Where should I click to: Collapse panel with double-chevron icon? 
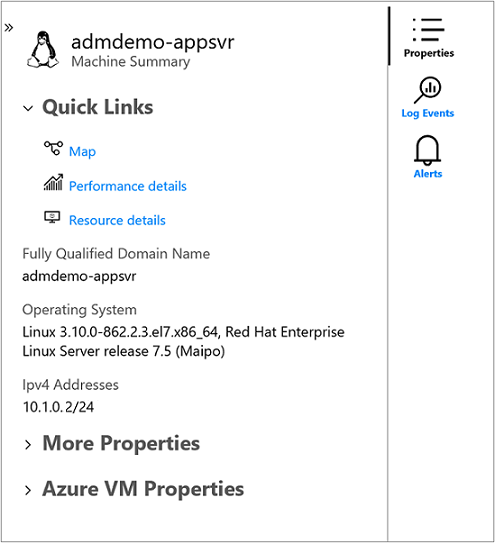point(9,27)
